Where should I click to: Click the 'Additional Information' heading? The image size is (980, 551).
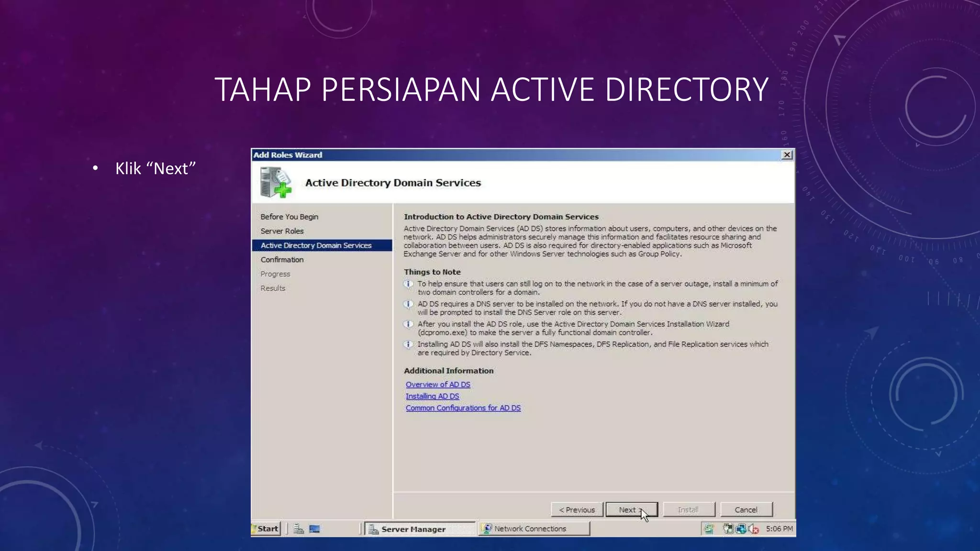click(448, 371)
